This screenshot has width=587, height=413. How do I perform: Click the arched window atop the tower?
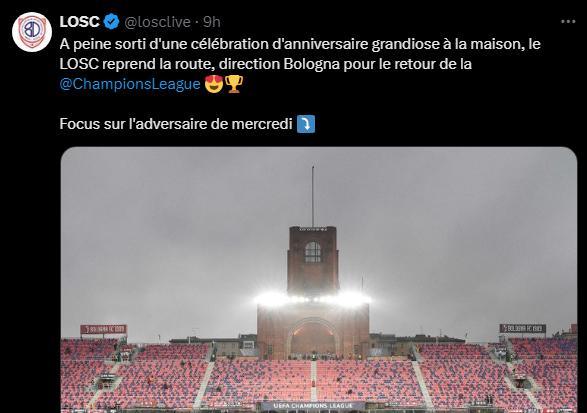pyautogui.click(x=313, y=252)
